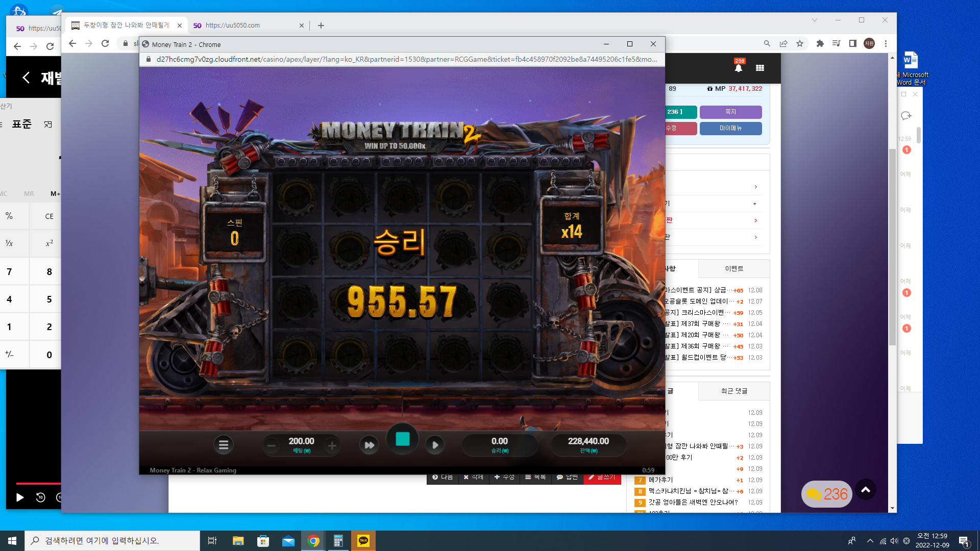Open the chat bubble with 236 count
Image resolution: width=980 pixels, height=551 pixels.
tap(827, 494)
